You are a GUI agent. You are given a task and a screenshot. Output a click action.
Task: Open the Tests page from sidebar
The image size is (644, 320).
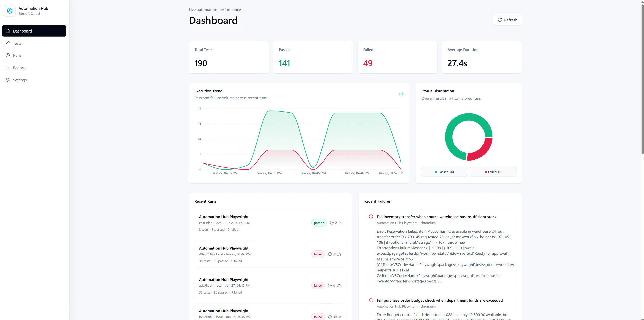(x=34, y=43)
